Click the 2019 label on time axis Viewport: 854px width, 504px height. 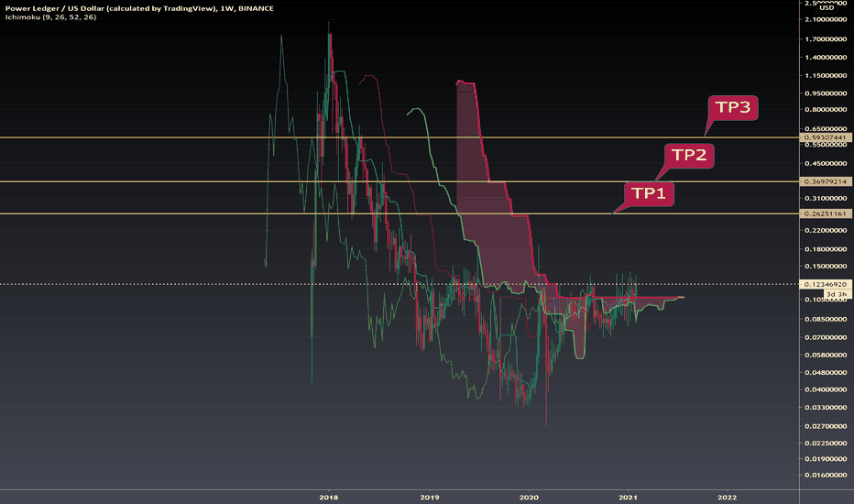(430, 497)
